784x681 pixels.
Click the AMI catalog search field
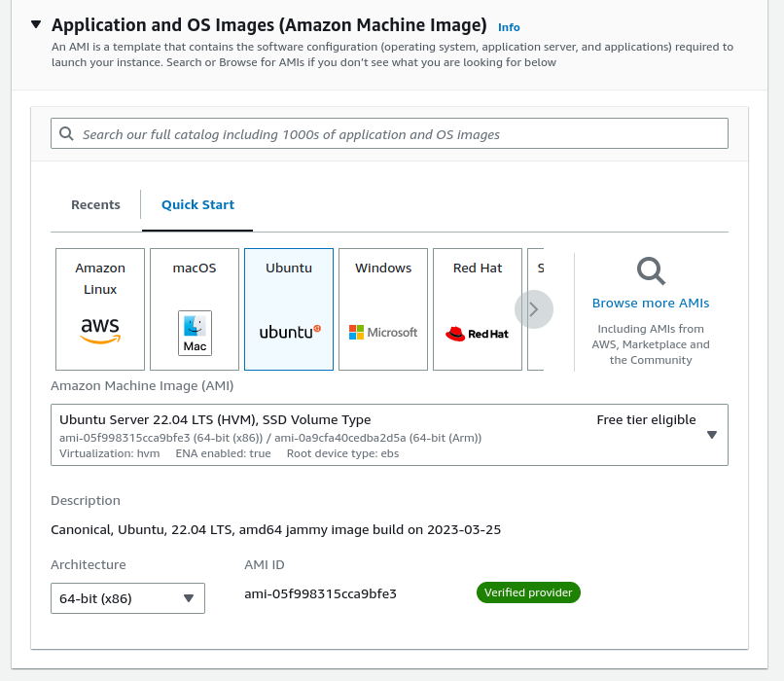point(389,133)
